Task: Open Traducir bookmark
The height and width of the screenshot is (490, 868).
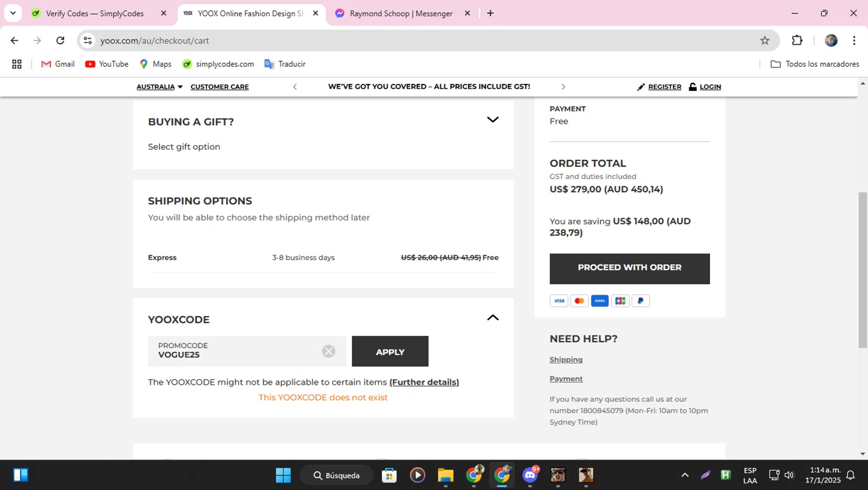Action: coord(285,64)
